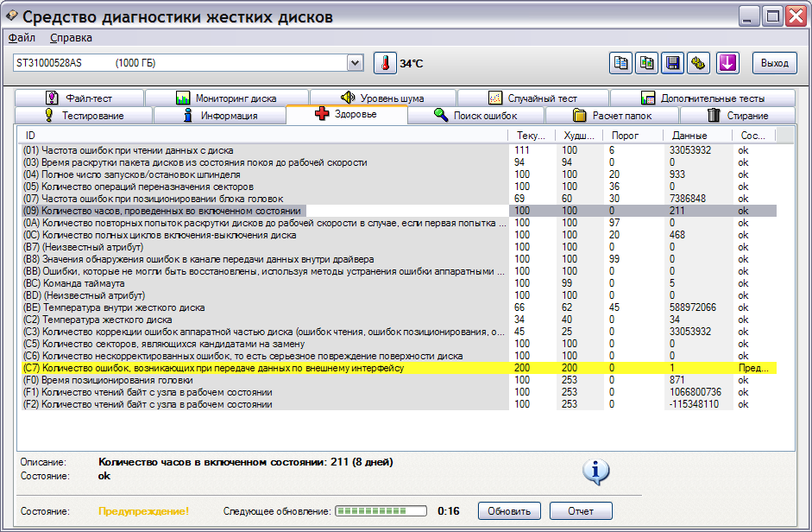Image resolution: width=812 pixels, height=532 pixels.
Task: Open the Уровень шума tab
Action: point(382,98)
